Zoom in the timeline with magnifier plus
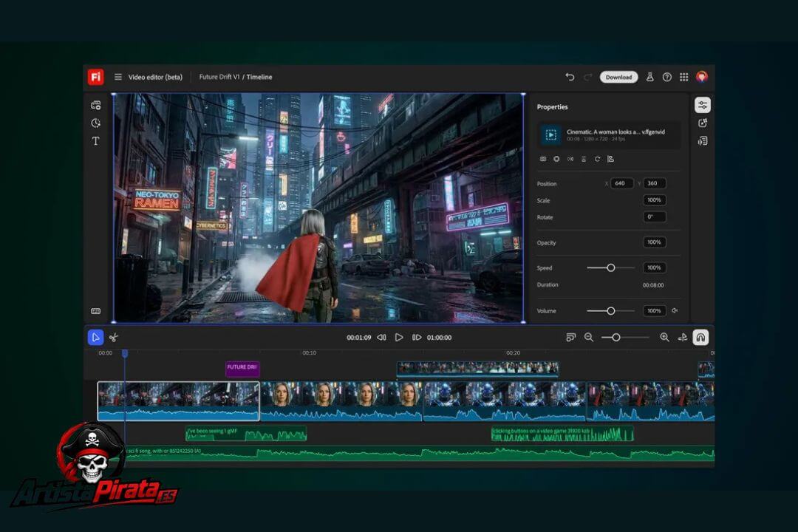This screenshot has width=798, height=532. point(665,338)
